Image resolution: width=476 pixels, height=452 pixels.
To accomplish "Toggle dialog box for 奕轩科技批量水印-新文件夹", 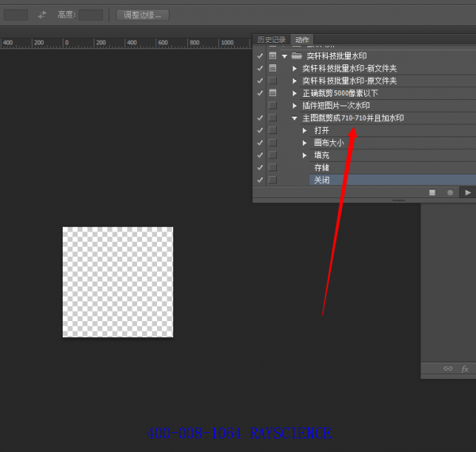I will 273,68.
